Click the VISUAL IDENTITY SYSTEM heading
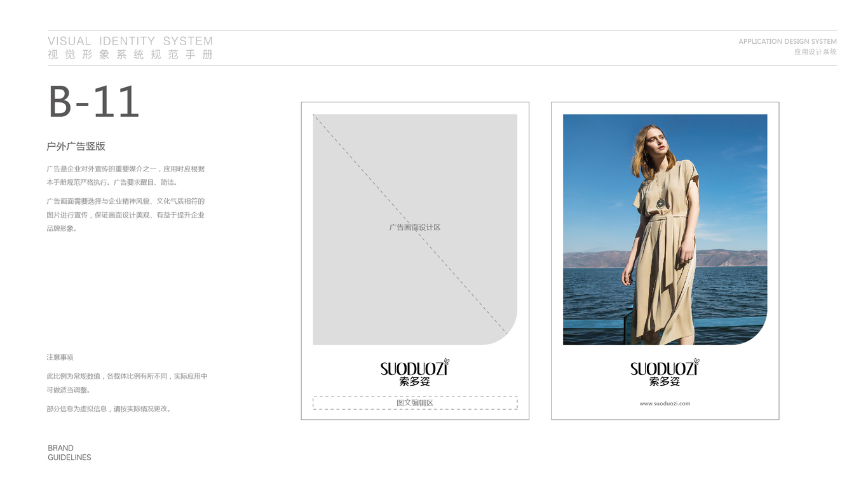This screenshot has width=868, height=488. coord(130,41)
